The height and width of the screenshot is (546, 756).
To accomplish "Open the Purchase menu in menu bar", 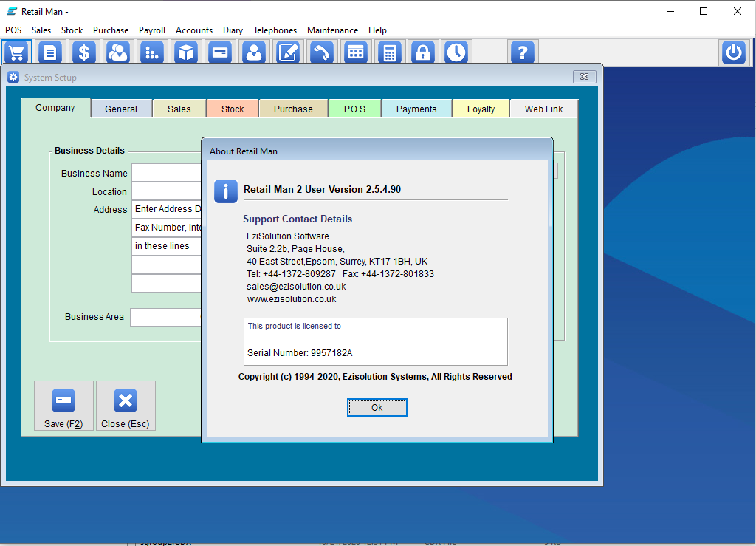I will (x=111, y=30).
